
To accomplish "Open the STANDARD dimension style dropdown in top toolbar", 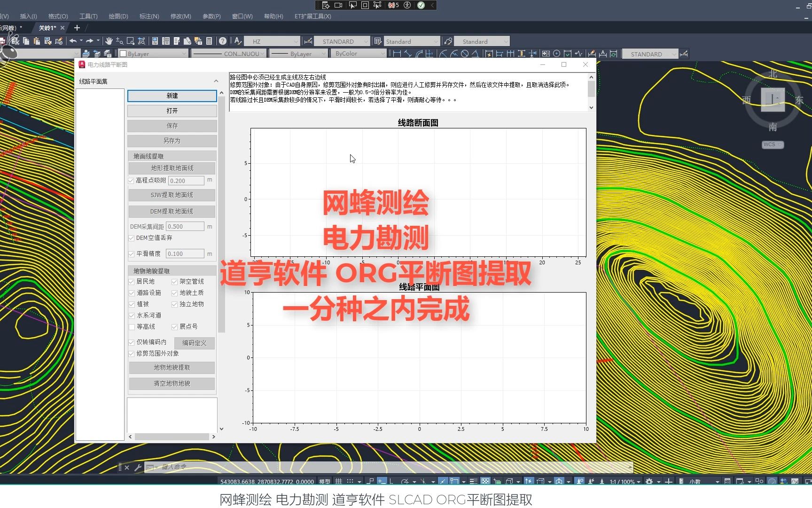I will click(x=342, y=41).
